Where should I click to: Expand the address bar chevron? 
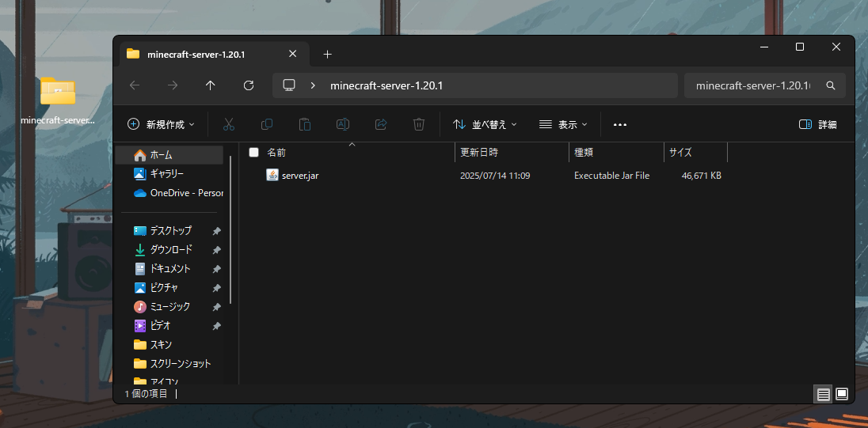(313, 85)
